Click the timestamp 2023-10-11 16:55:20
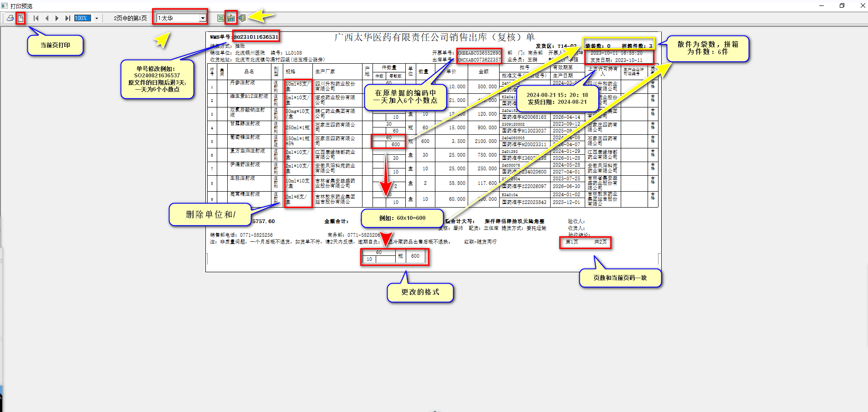The image size is (868, 412). [616, 53]
